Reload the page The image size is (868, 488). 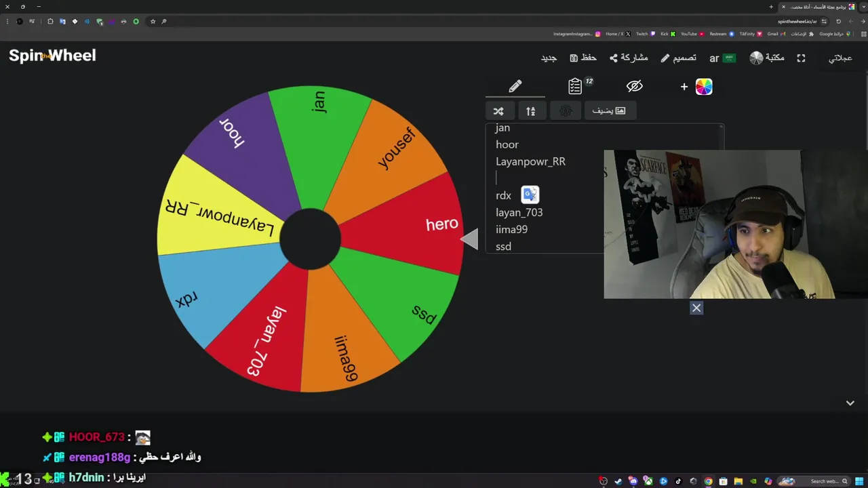coord(838,22)
